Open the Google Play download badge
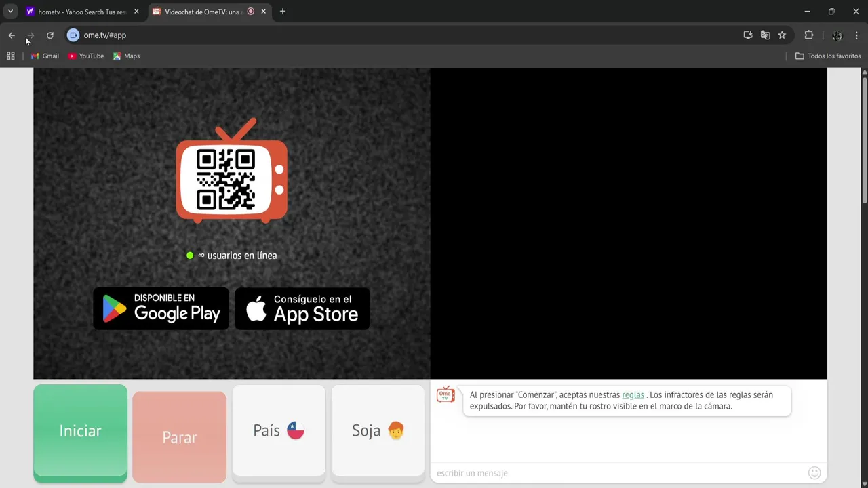This screenshot has width=868, height=488. [x=161, y=308]
